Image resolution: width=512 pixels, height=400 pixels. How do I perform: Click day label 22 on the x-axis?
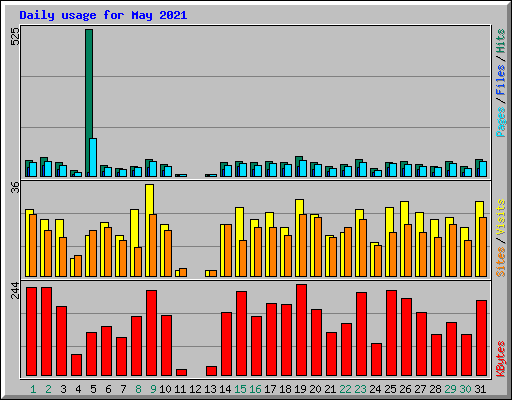point(345,389)
